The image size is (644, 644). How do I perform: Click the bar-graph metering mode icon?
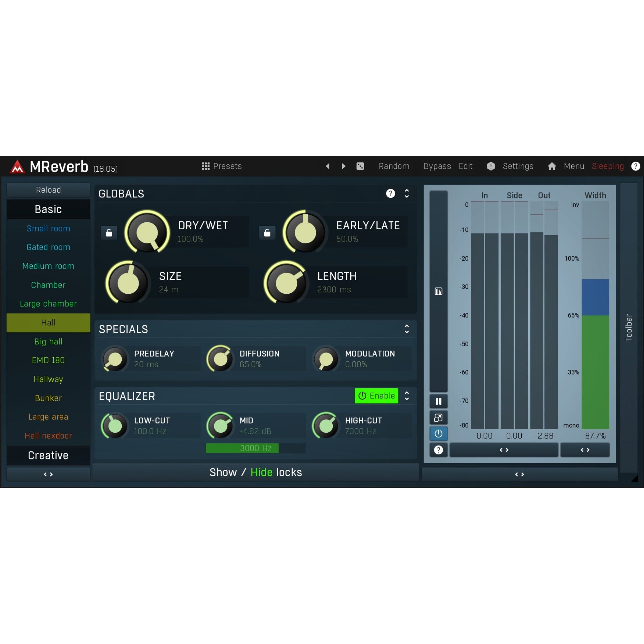coord(438,291)
